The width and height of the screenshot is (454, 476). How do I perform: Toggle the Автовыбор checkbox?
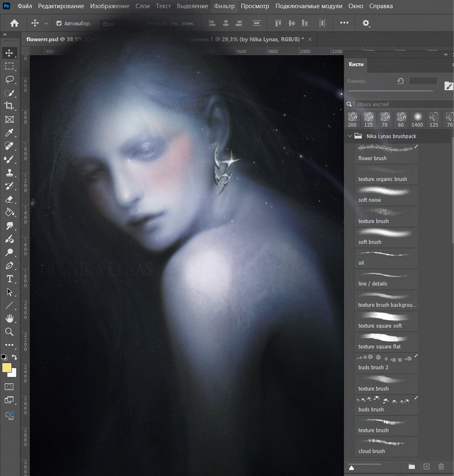point(59,23)
